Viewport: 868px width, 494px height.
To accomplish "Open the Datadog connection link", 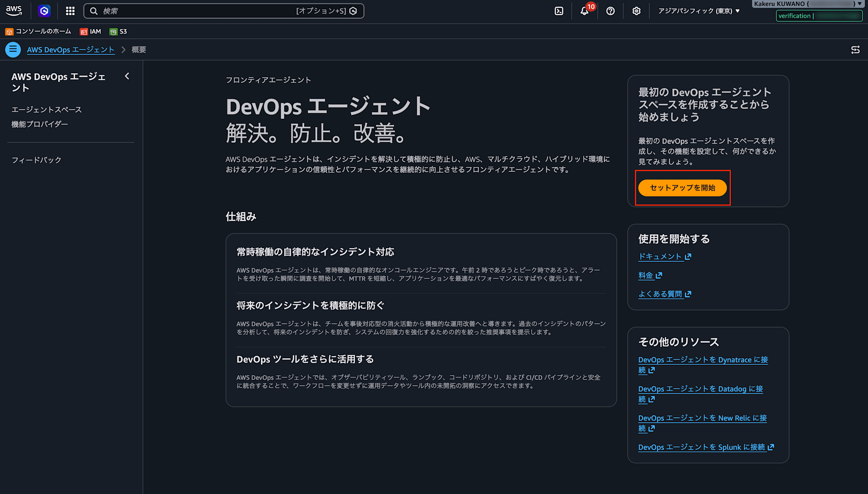I will (x=700, y=394).
